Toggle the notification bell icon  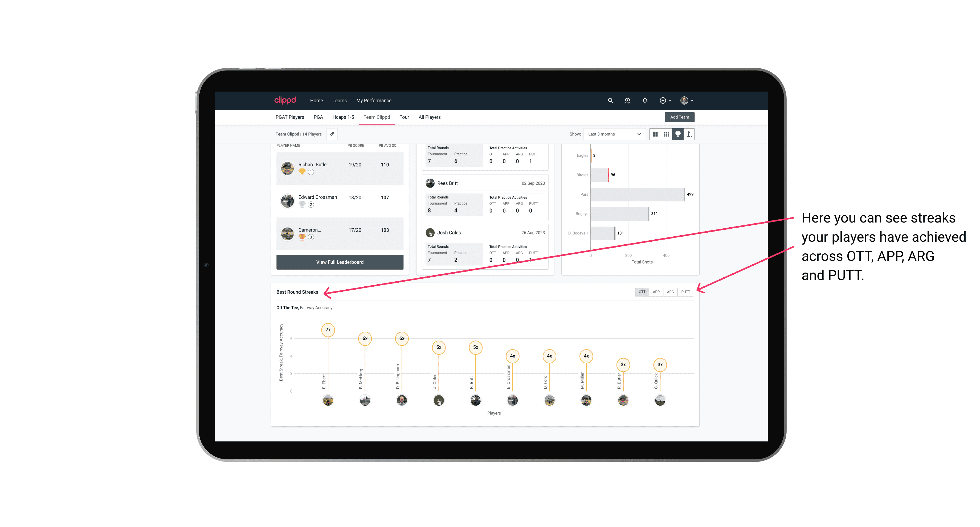point(644,101)
